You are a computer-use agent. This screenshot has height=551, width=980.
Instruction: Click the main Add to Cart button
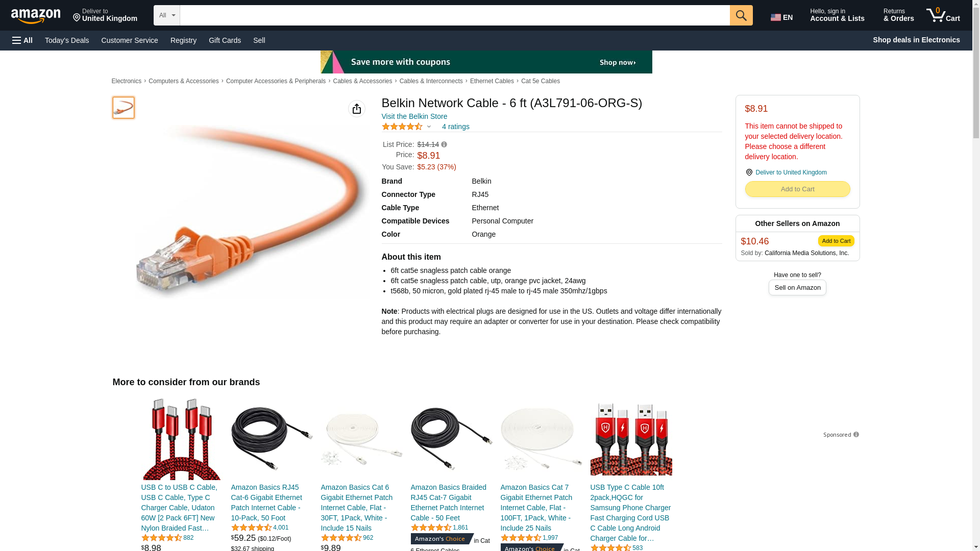pos(797,189)
